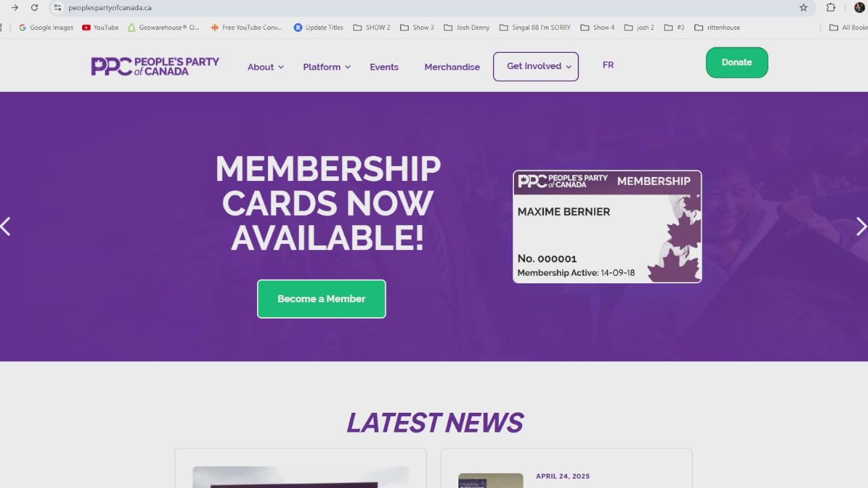The height and width of the screenshot is (488, 868).
Task: Open the Show 4 bookmark folder
Action: coord(597,28)
